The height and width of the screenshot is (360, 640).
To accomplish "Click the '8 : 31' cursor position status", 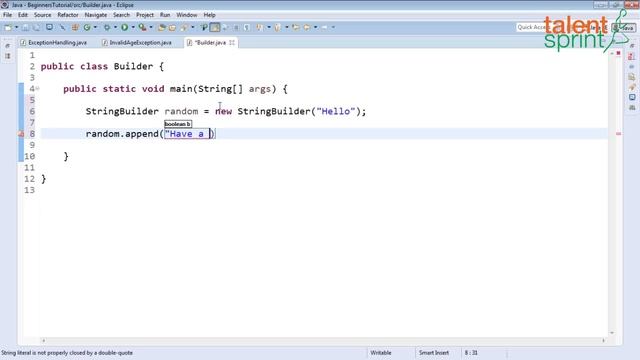I will tap(471, 353).
